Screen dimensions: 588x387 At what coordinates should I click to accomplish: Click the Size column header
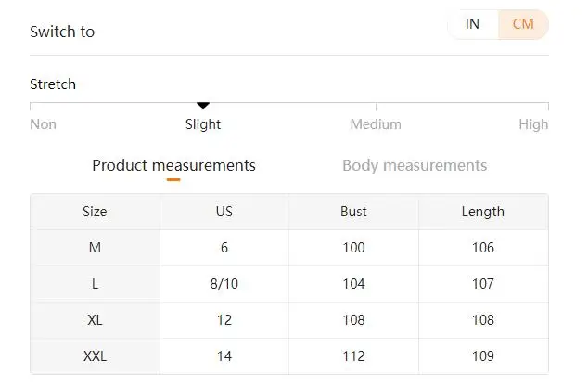(x=95, y=212)
